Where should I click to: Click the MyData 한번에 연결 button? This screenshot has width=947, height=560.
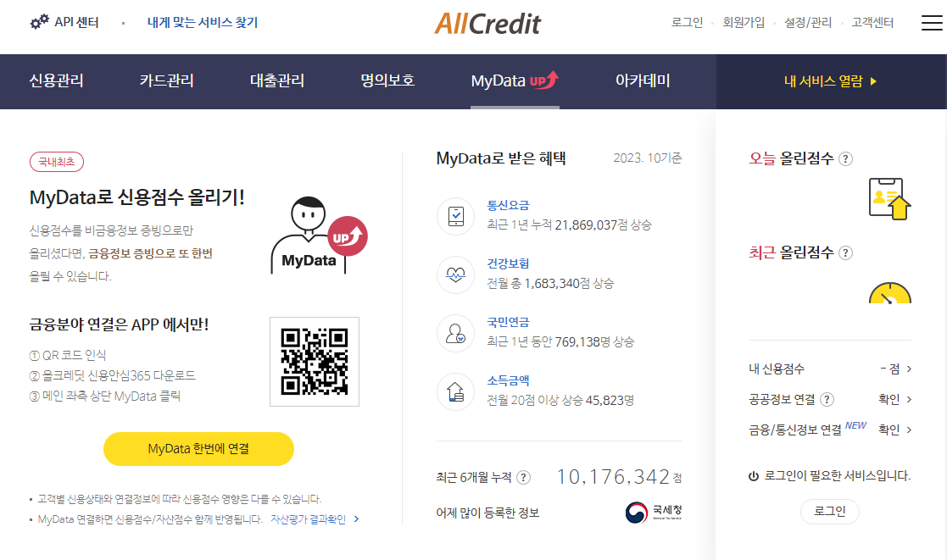198,449
